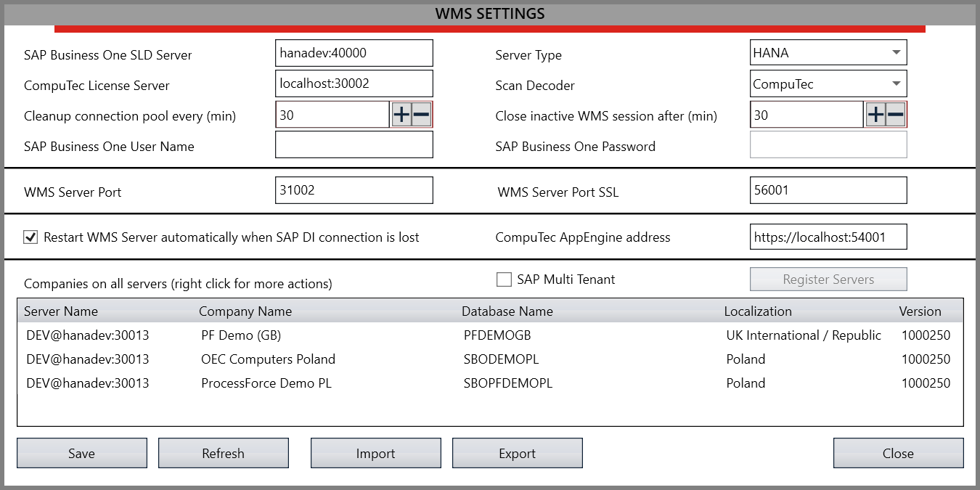Screen dimensions: 980x490
Task: Click the Register Servers button
Action: pyautogui.click(x=828, y=279)
